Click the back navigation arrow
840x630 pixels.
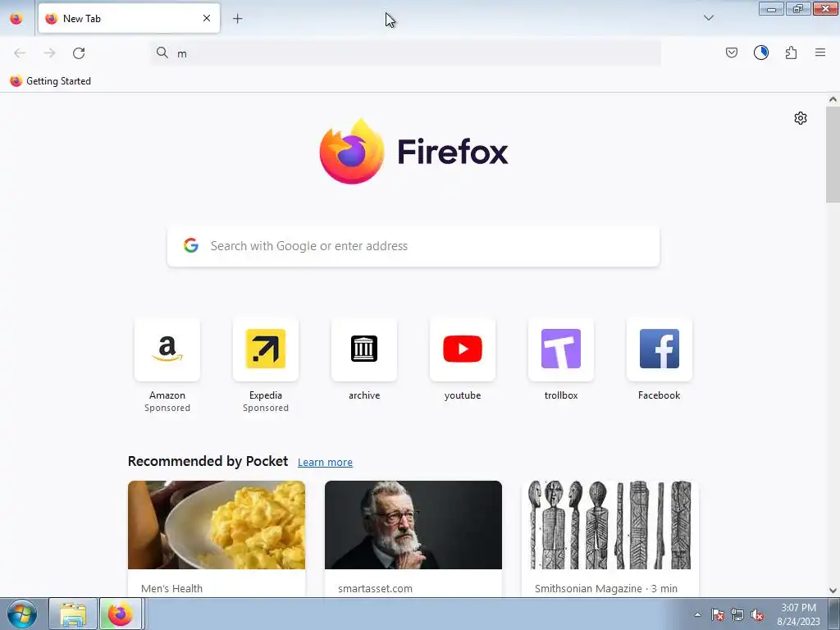point(20,53)
